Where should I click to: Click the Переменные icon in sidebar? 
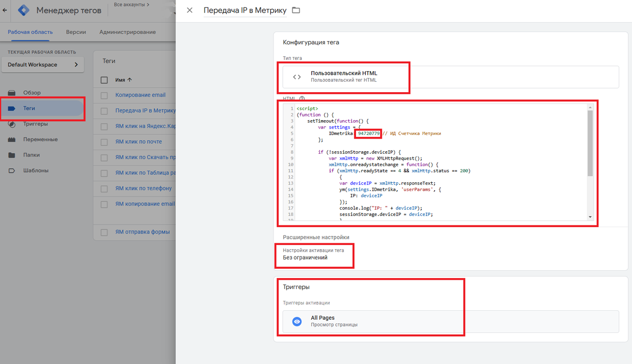click(x=12, y=140)
